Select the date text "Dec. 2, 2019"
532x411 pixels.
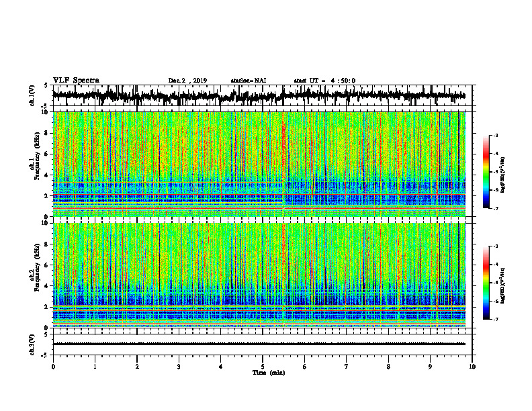click(187, 81)
